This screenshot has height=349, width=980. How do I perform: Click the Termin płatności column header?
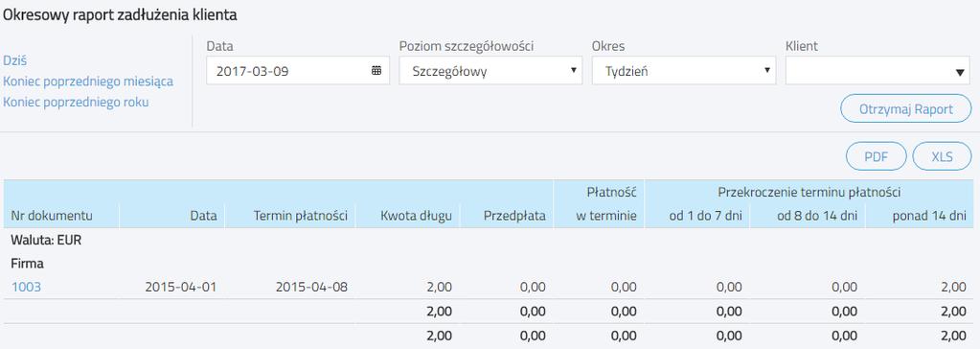pyautogui.click(x=300, y=216)
